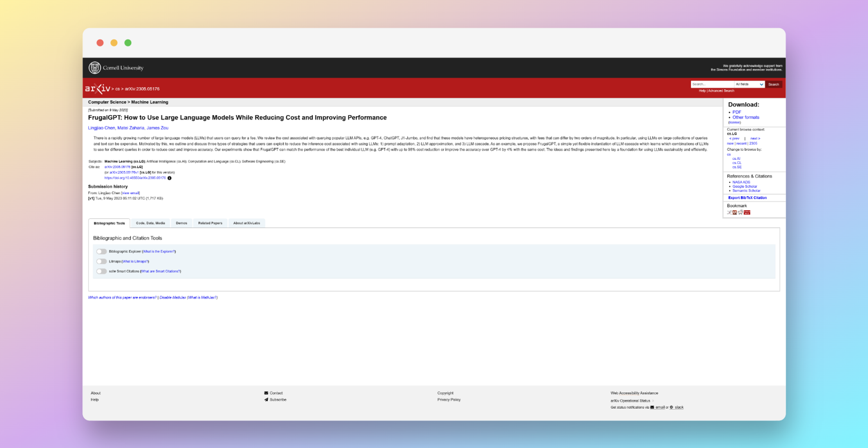The image size is (868, 448).
Task: Open the Privacy Policy footer link
Action: [x=449, y=399]
